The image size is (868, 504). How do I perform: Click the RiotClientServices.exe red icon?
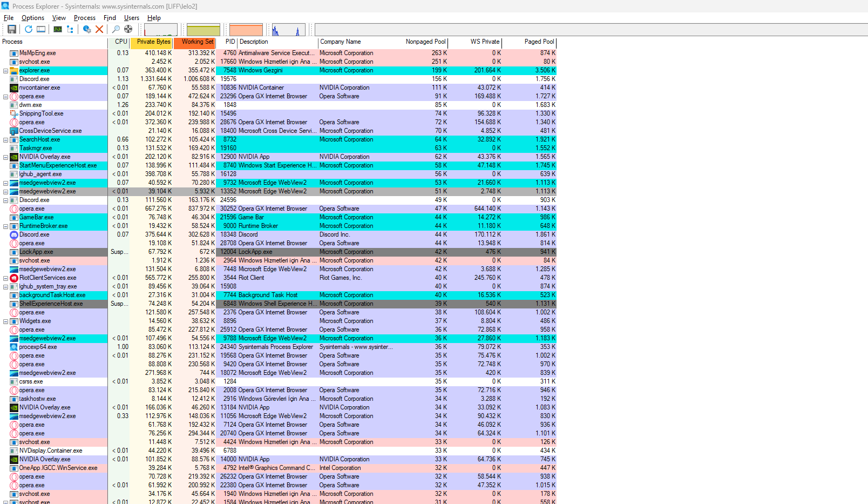click(x=14, y=278)
